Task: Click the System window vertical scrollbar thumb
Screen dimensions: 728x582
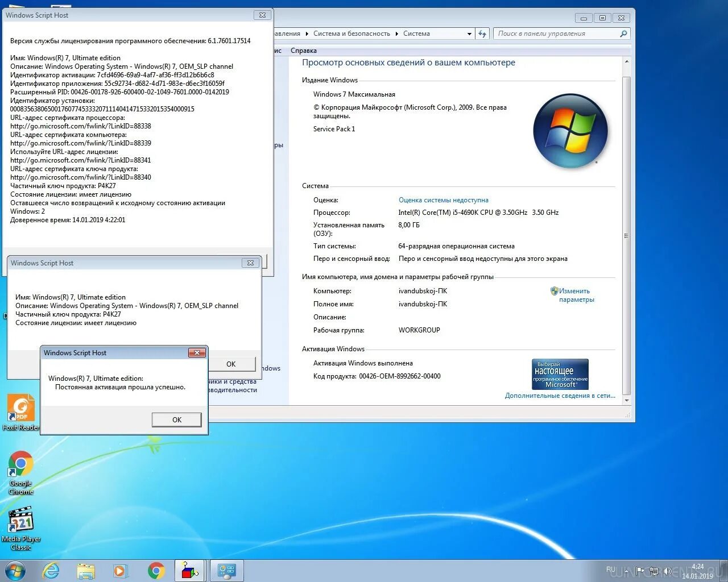Action: pos(626,235)
